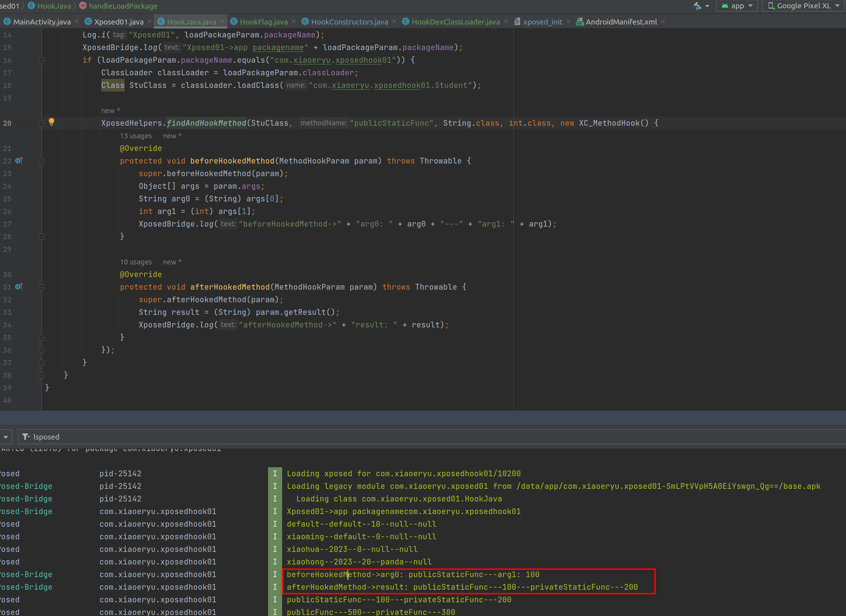Close the AndroidManifest.xml tab
The width and height of the screenshot is (846, 616).
663,22
